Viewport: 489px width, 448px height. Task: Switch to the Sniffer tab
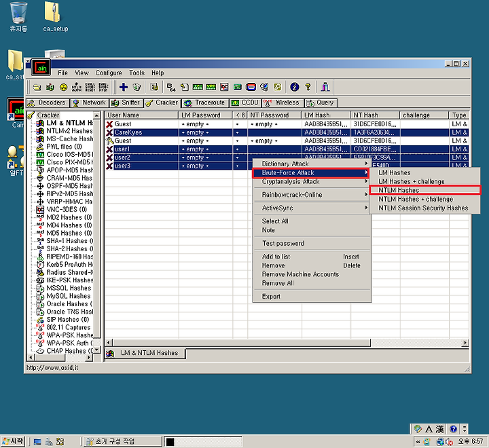[126, 102]
